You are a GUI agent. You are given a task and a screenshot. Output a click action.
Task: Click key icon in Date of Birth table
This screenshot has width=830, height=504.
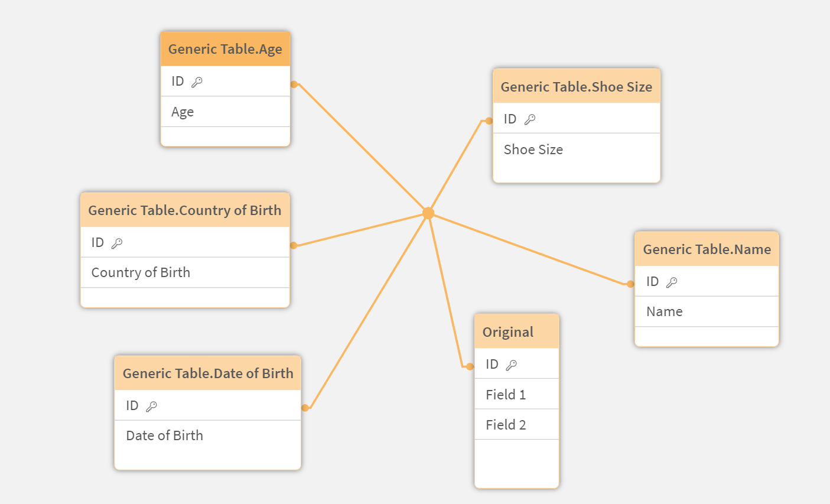click(151, 406)
